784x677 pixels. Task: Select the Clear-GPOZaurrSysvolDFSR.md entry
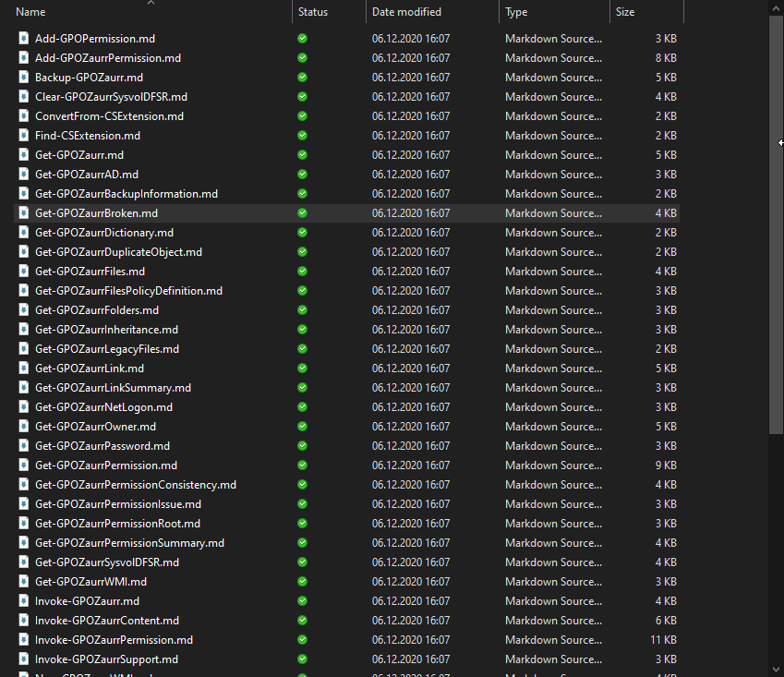[x=111, y=97]
